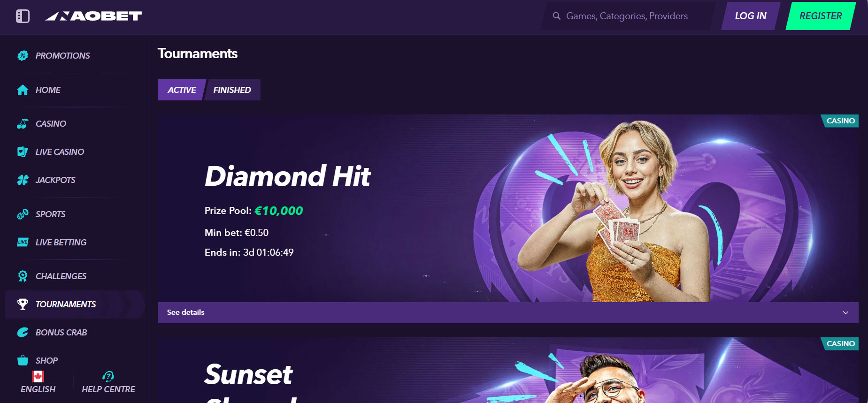Click the green Register button

point(821,16)
